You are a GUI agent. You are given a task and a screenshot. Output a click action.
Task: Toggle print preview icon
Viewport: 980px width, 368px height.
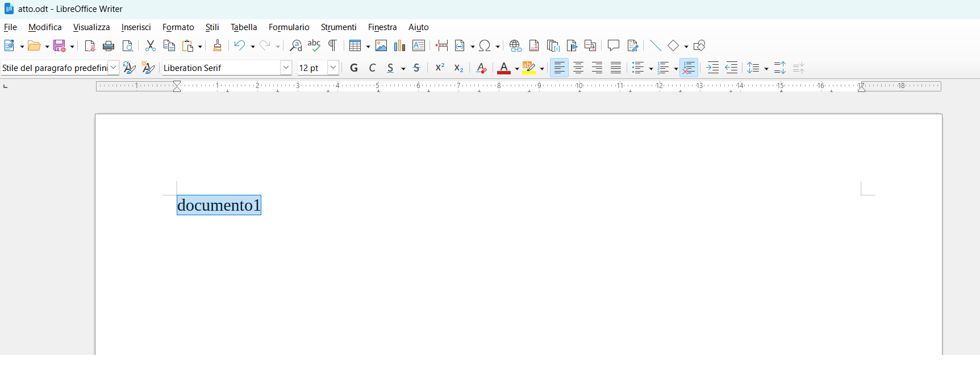(x=128, y=45)
